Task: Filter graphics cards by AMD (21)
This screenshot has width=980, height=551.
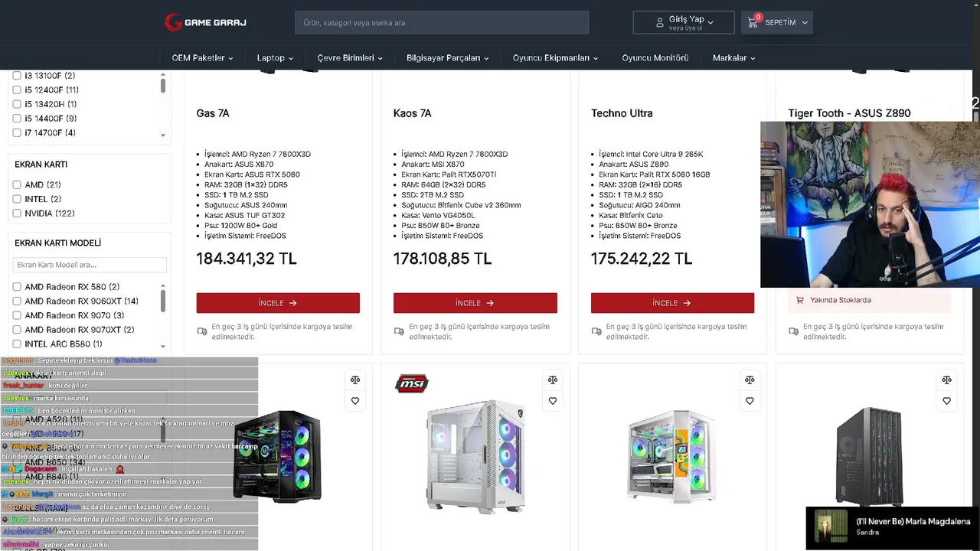Action: pos(17,185)
